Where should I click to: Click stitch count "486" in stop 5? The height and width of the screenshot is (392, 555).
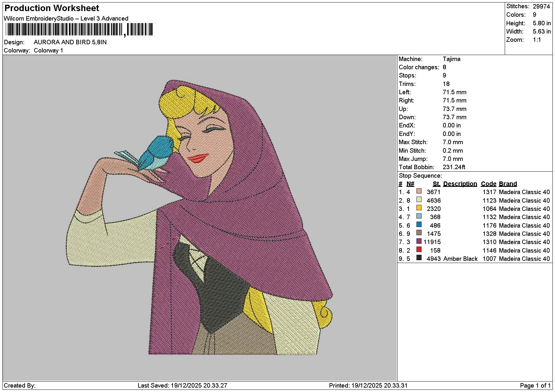[x=435, y=226]
